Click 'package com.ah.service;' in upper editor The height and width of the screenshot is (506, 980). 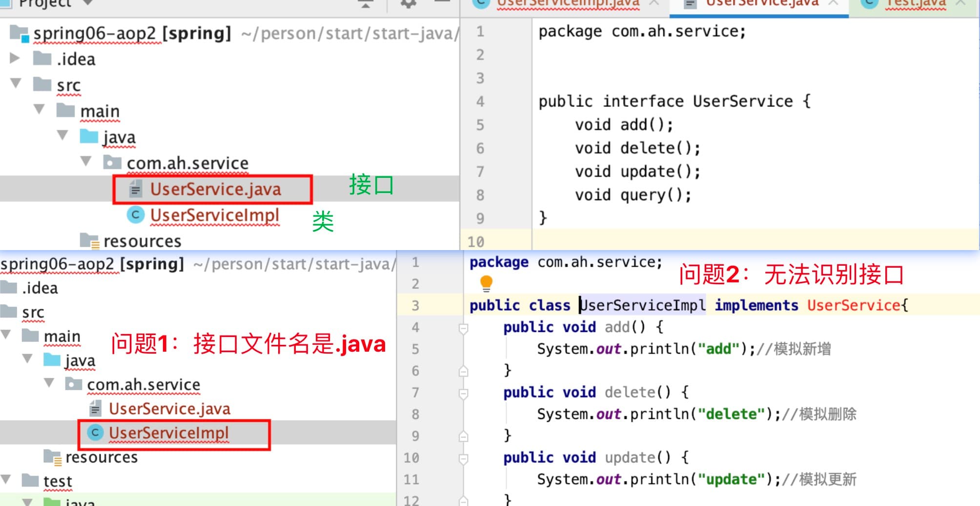click(x=642, y=32)
